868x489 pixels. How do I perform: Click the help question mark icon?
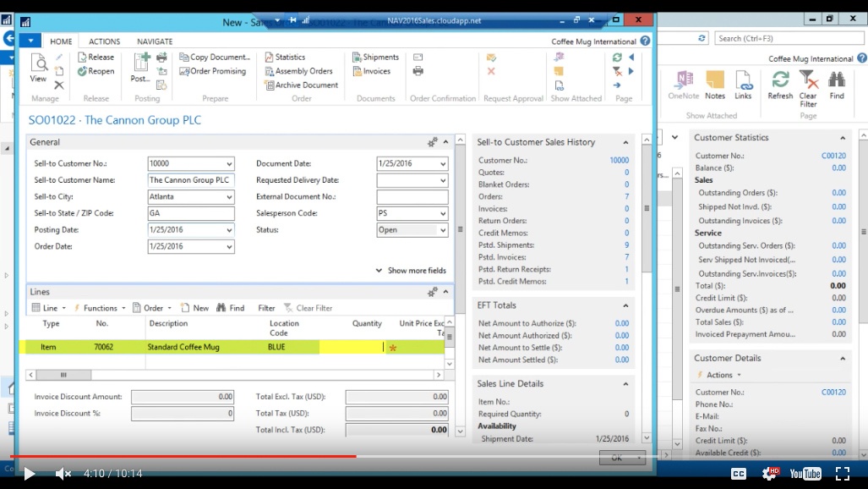tap(646, 41)
